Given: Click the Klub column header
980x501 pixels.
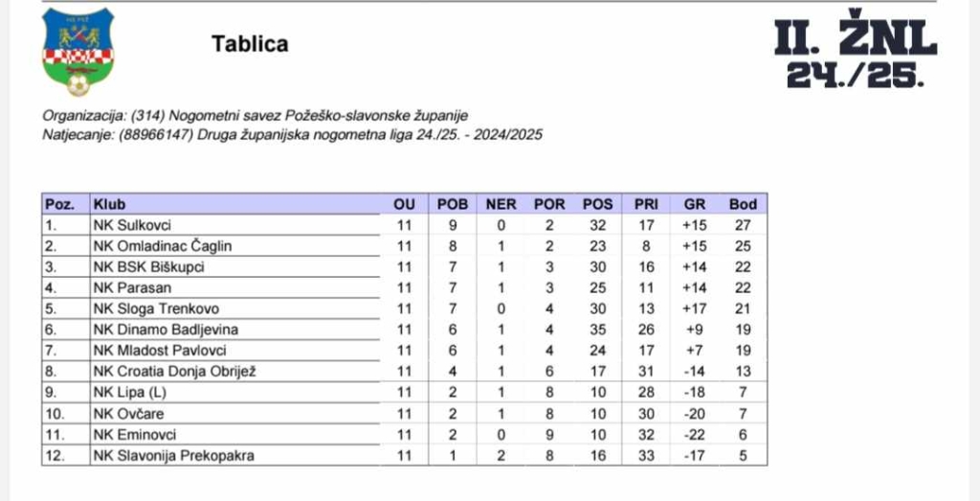Looking at the screenshot, I should [110, 204].
